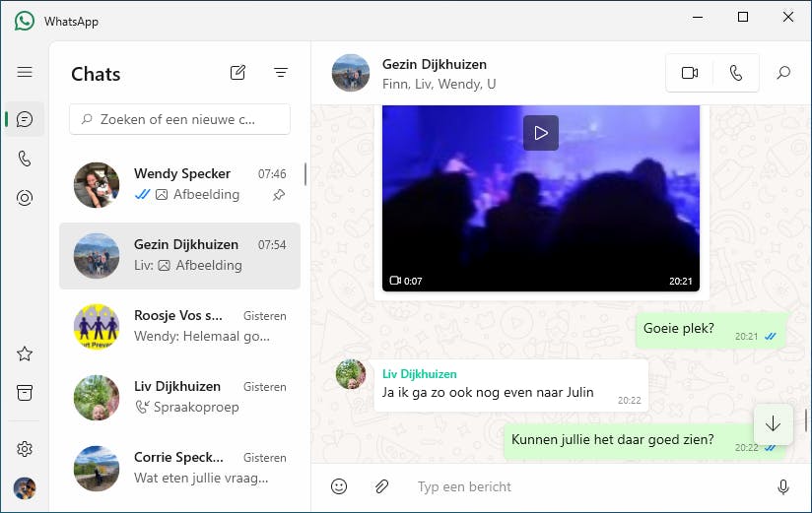This screenshot has height=513, width=812.
Task: Click Roosje Vos group avatar
Action: coord(97,327)
